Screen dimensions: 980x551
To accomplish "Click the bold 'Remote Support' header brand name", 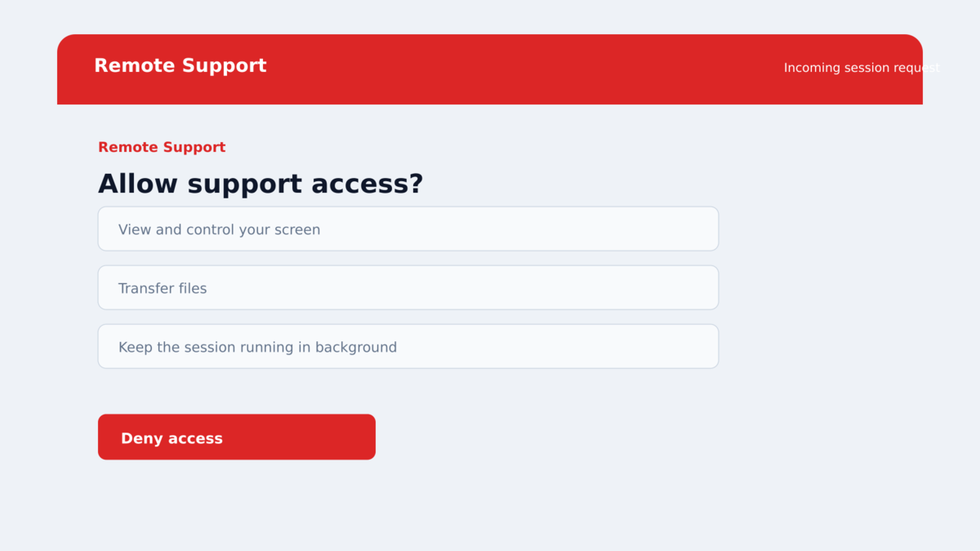I will [x=180, y=65].
